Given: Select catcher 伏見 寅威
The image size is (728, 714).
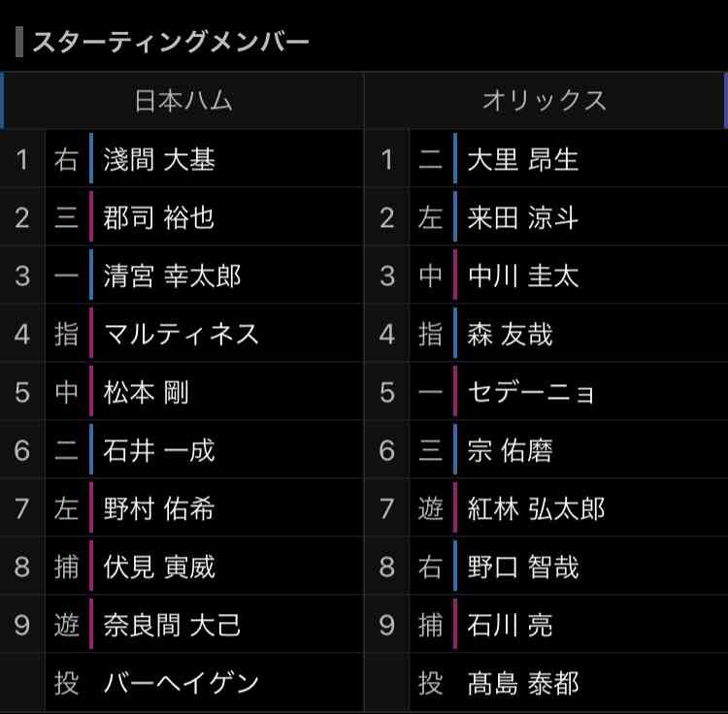Looking at the screenshot, I should [x=159, y=567].
